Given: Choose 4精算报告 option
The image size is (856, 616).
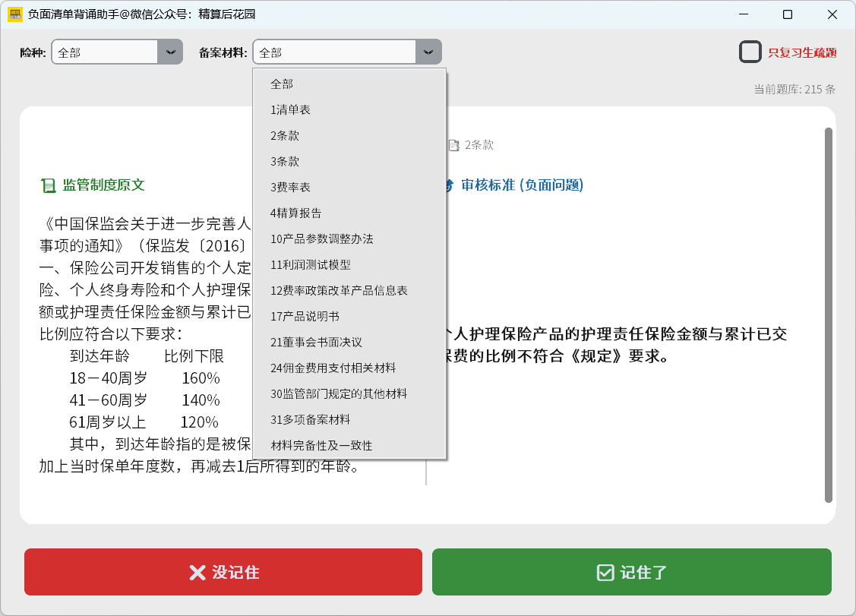Looking at the screenshot, I should click(295, 213).
